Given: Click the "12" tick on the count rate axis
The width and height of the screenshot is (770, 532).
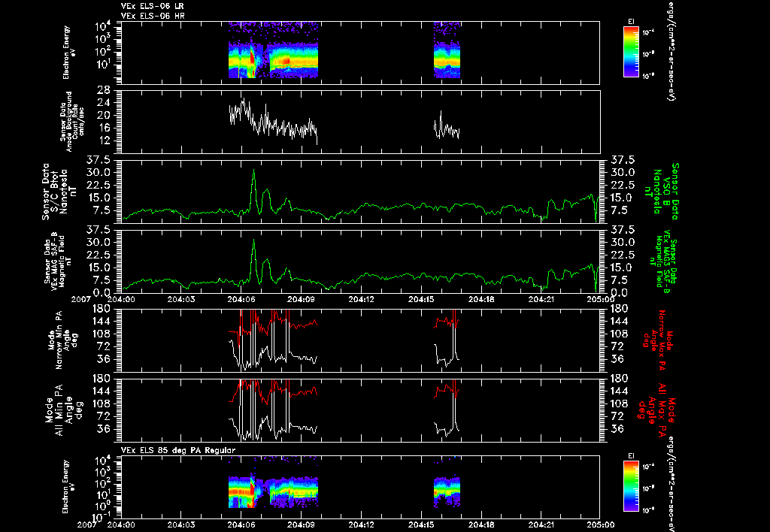Looking at the screenshot, I should (104, 141).
